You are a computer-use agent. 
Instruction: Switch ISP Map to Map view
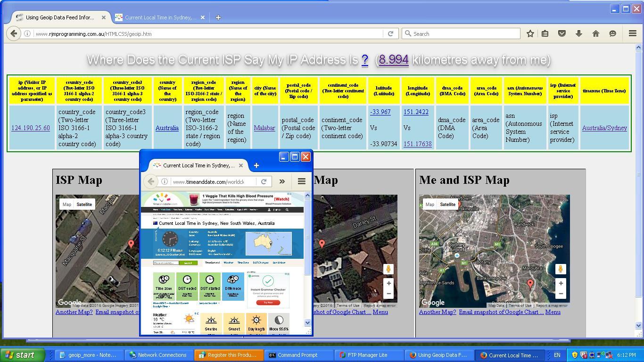(x=67, y=204)
